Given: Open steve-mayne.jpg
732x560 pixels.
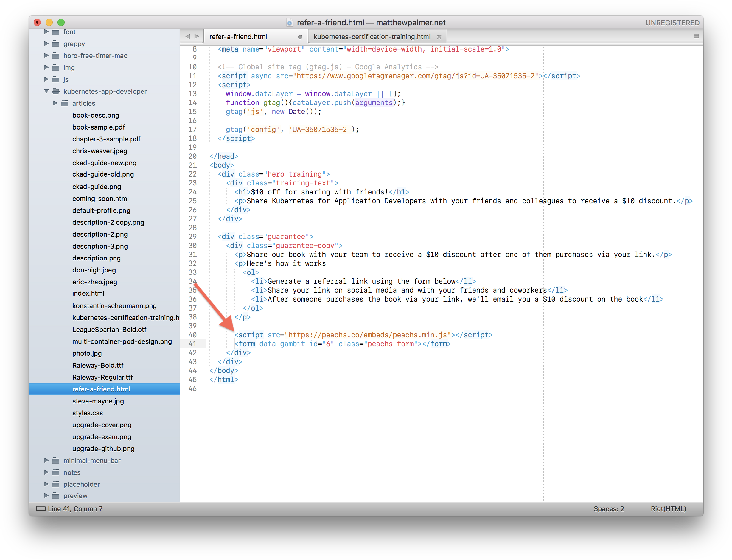Looking at the screenshot, I should 98,401.
